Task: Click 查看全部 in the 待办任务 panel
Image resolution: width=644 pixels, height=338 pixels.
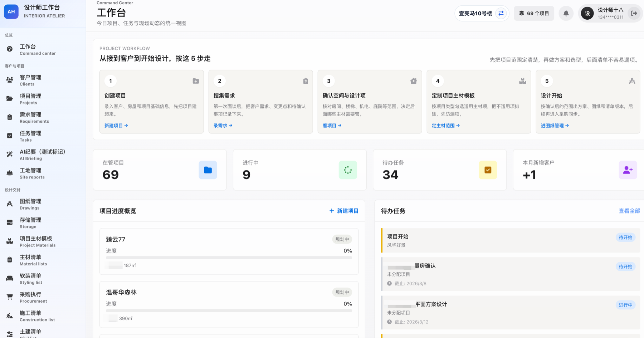Action: click(x=629, y=211)
